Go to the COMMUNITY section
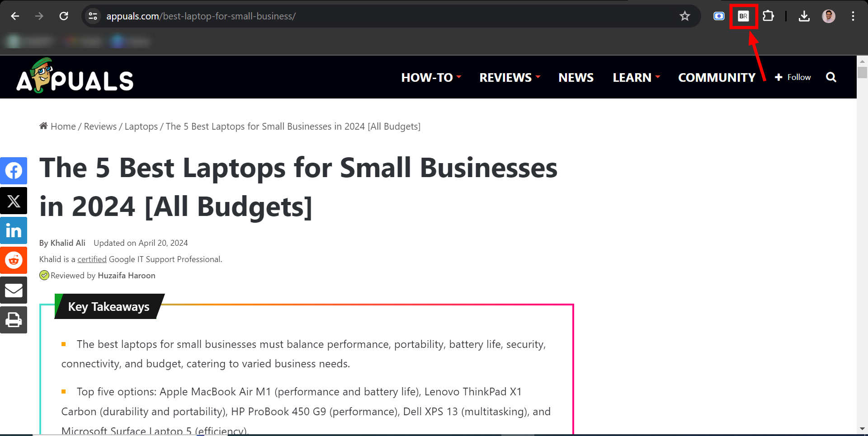 pos(717,78)
